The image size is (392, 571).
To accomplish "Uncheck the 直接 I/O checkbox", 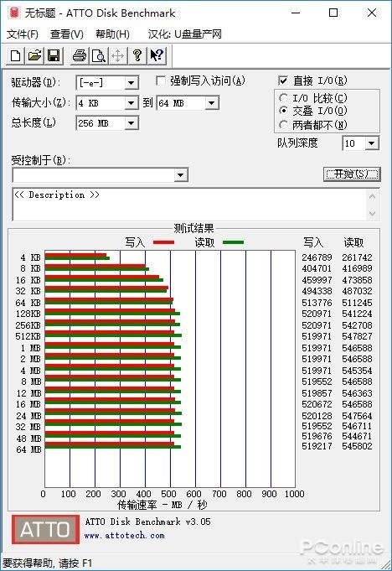I will pos(282,80).
